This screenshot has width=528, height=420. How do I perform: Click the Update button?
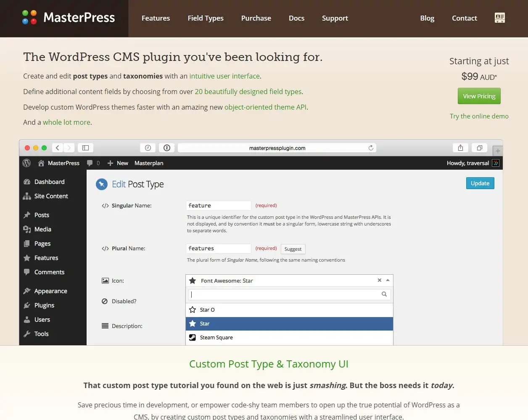tap(480, 183)
